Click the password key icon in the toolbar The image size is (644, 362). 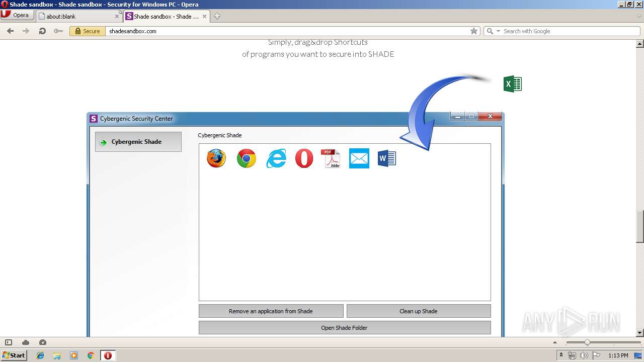tap(58, 31)
